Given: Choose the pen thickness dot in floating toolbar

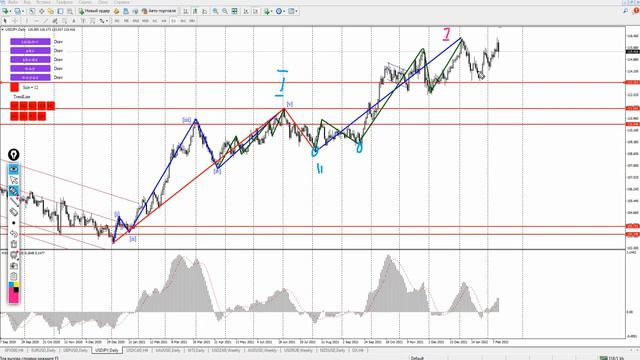Looking at the screenshot, I should 14,223.
